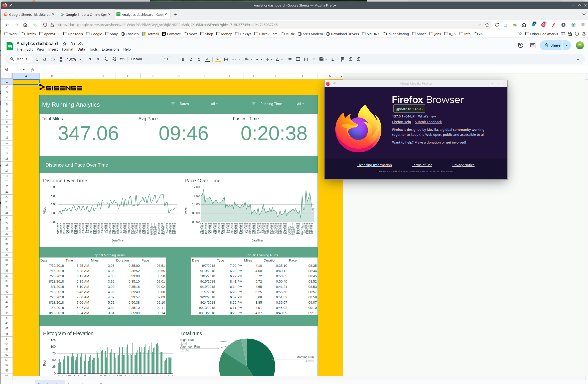Open the Dates All filter dropdown
This screenshot has width=588, height=384.
pos(214,104)
